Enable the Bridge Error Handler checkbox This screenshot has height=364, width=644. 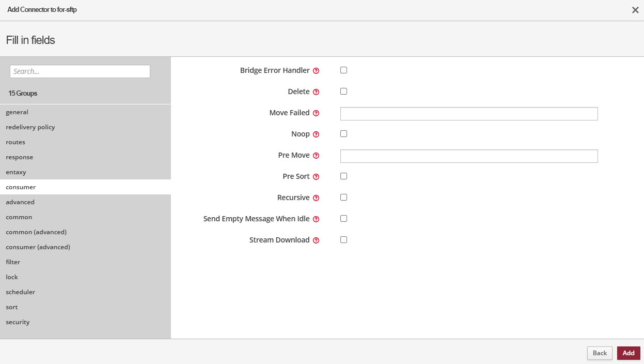pos(343,70)
